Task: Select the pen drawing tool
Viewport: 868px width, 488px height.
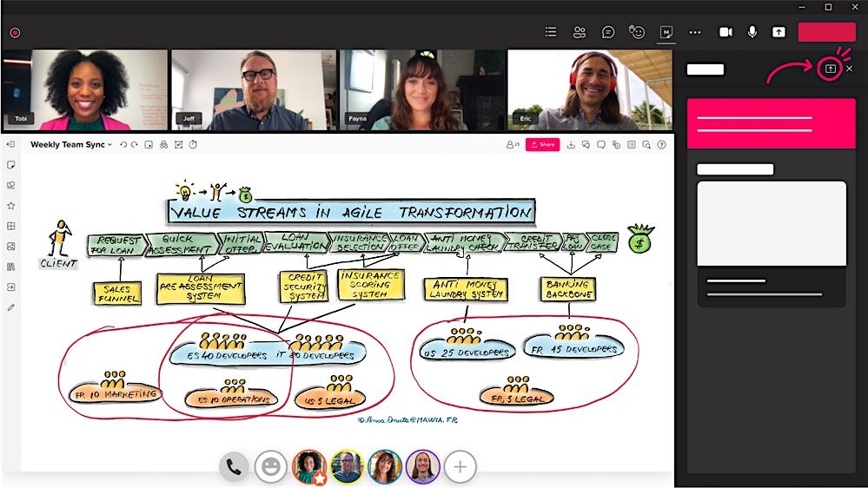Action: point(11,307)
